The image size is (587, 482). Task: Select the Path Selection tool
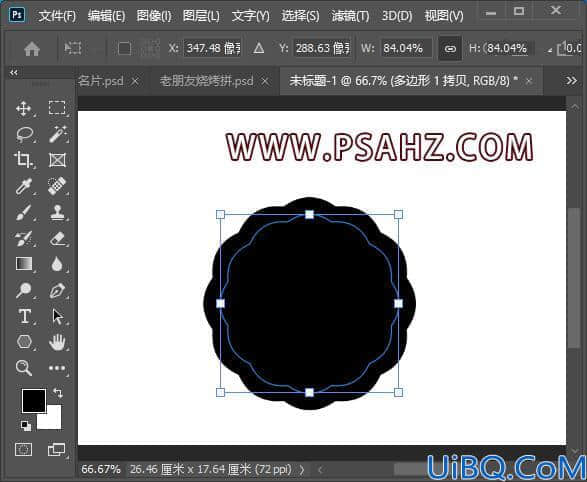coord(57,316)
